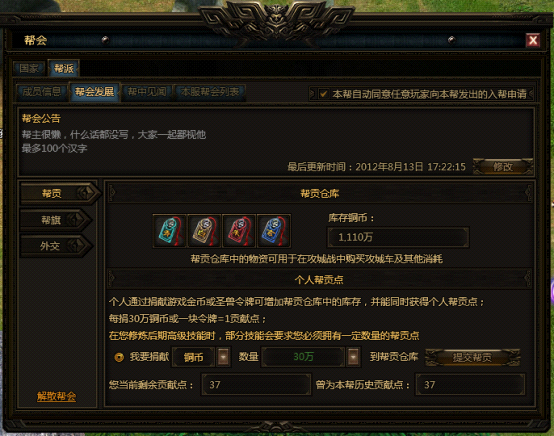Select the 我要捐献 radio button

(119, 357)
